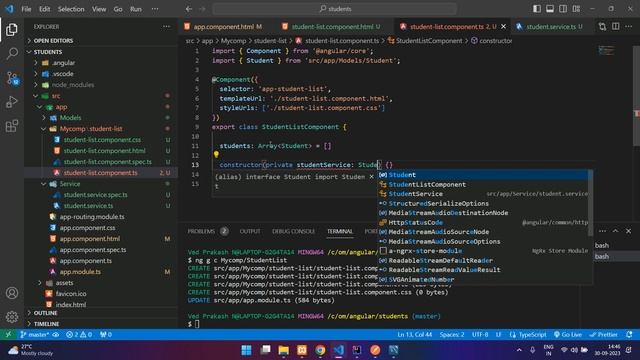Open File Explorer from the taskbar
This screenshot has height=360, width=640.
pyautogui.click(x=284, y=350)
